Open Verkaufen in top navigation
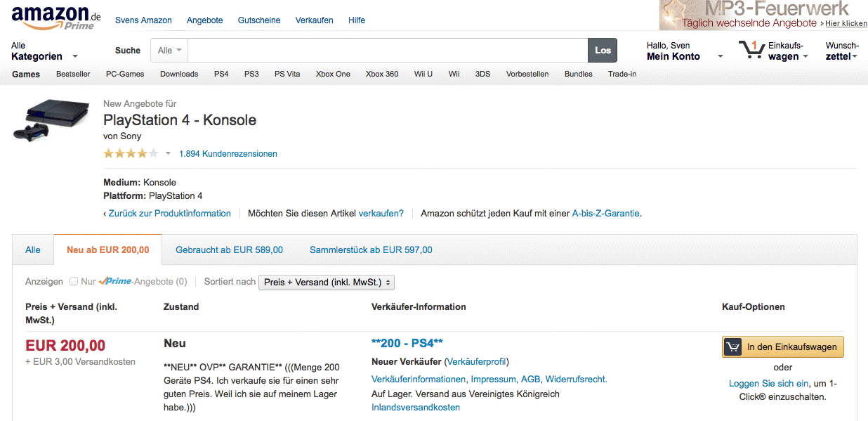The width and height of the screenshot is (868, 421). click(315, 20)
